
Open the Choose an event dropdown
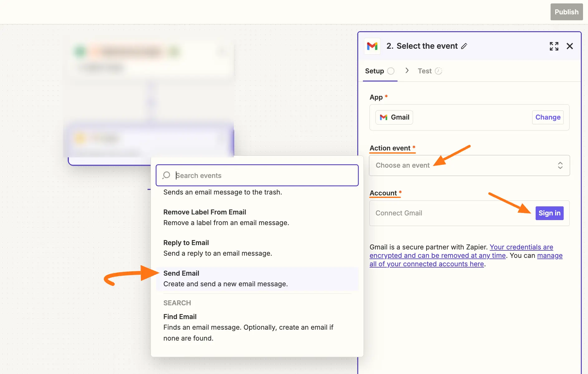(x=461, y=165)
